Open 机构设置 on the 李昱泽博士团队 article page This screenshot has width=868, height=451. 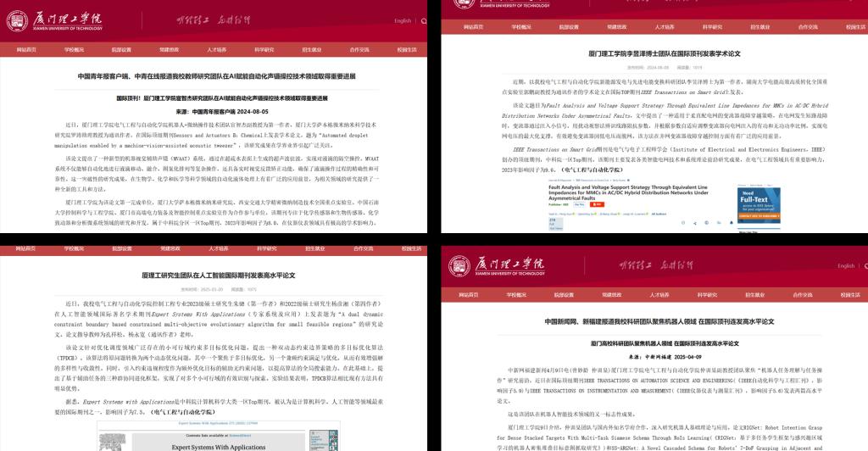click(x=569, y=26)
